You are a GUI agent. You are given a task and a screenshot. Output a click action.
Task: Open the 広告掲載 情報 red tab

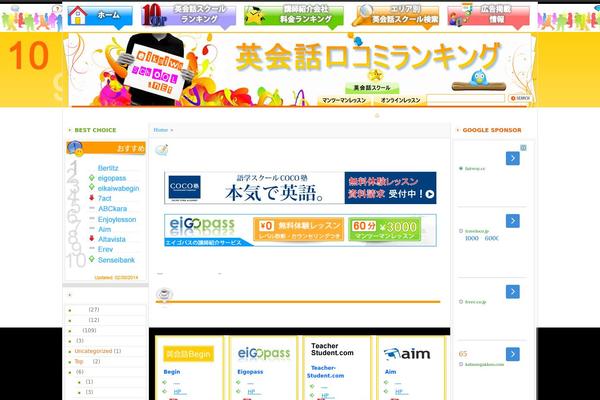tap(489, 16)
